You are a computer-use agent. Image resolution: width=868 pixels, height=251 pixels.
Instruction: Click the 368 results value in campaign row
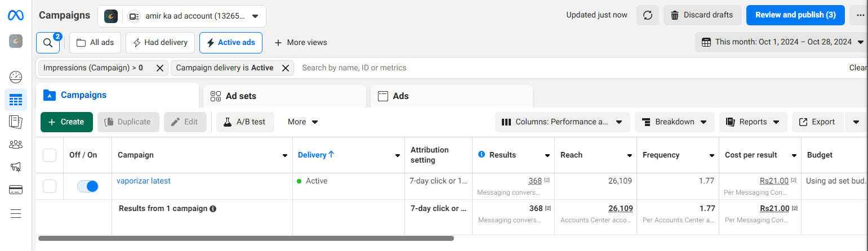(x=535, y=181)
